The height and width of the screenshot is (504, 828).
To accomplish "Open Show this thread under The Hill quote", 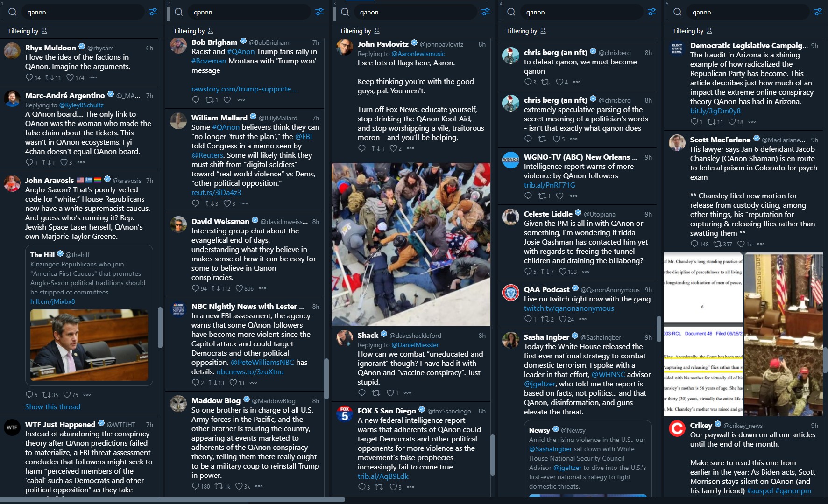I will coord(53,407).
